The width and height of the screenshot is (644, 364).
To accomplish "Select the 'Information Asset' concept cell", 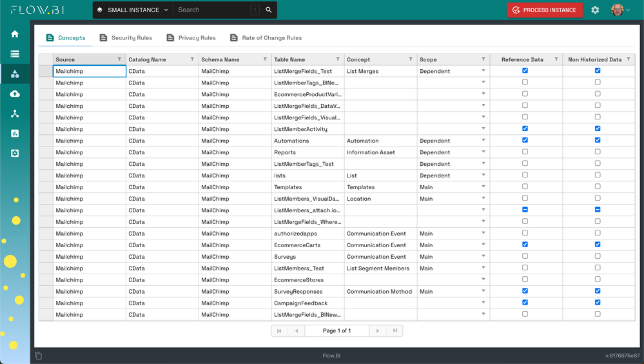I will 381,152.
